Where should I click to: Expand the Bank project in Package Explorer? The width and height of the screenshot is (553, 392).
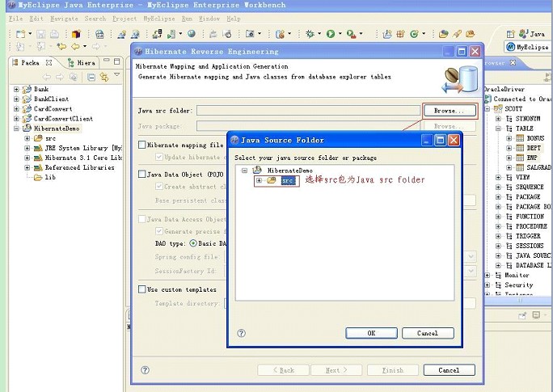(16, 89)
